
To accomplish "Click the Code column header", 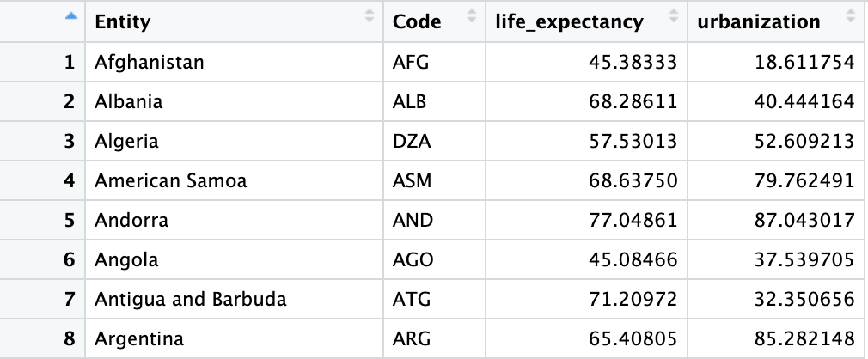I will (417, 21).
